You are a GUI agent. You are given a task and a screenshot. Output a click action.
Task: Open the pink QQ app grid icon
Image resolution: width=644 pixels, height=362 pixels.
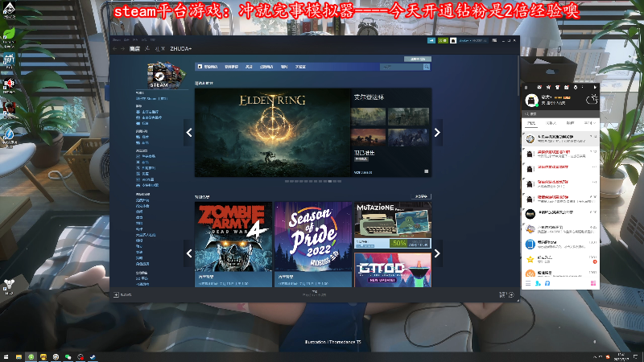(593, 284)
